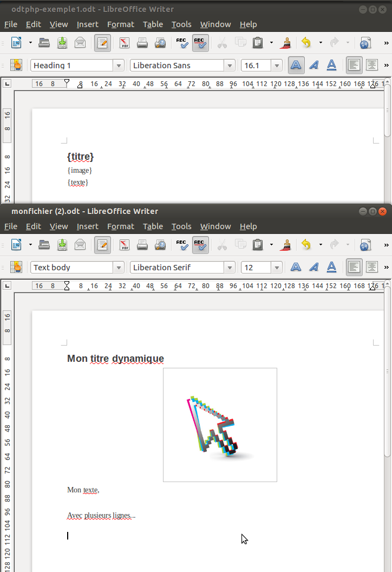Viewport: 392px width, 572px height.
Task: Open Text body paragraph style dropdown
Action: 119,268
